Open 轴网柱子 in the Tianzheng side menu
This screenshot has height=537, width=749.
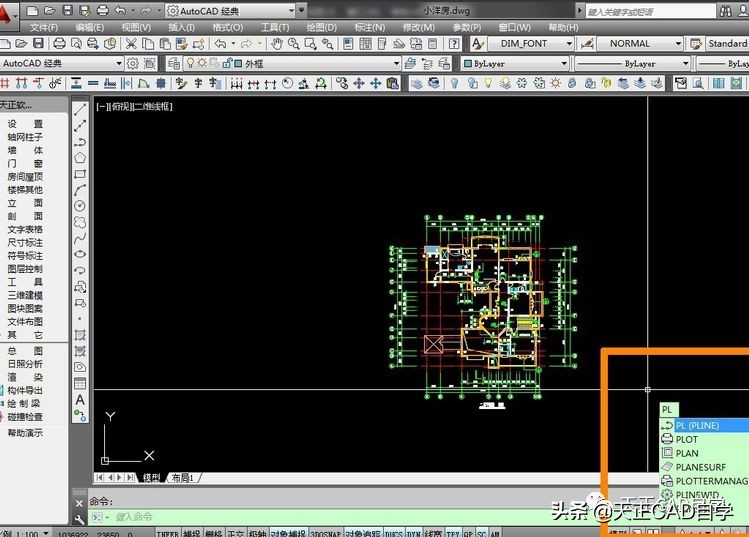[25, 137]
